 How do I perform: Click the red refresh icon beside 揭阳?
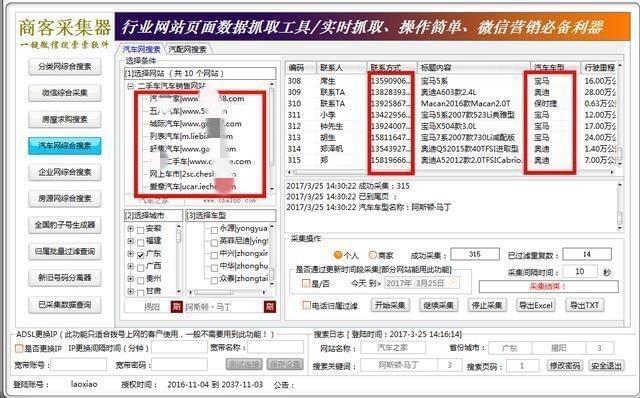pos(176,307)
